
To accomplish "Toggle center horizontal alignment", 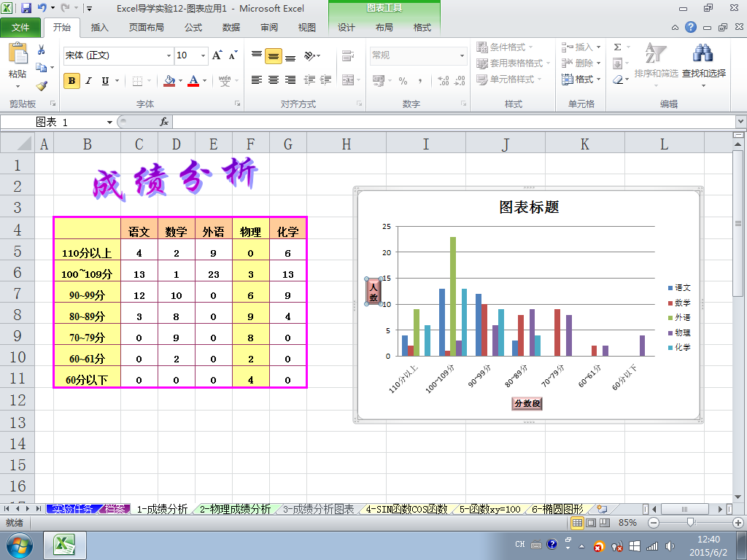I will tap(274, 80).
